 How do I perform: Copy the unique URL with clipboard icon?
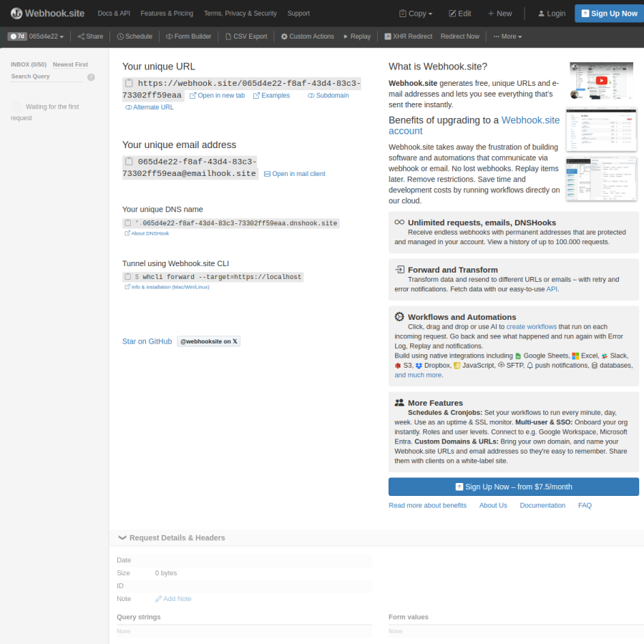[129, 83]
